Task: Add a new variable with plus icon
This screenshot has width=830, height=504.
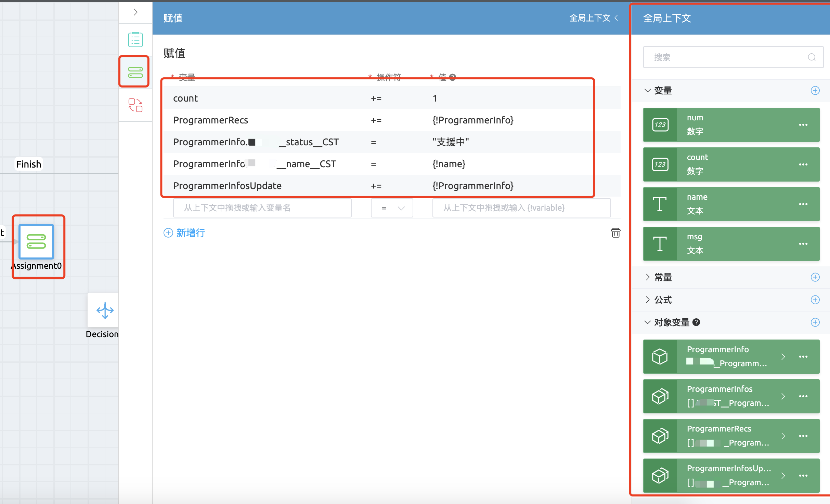Action: 815,91
